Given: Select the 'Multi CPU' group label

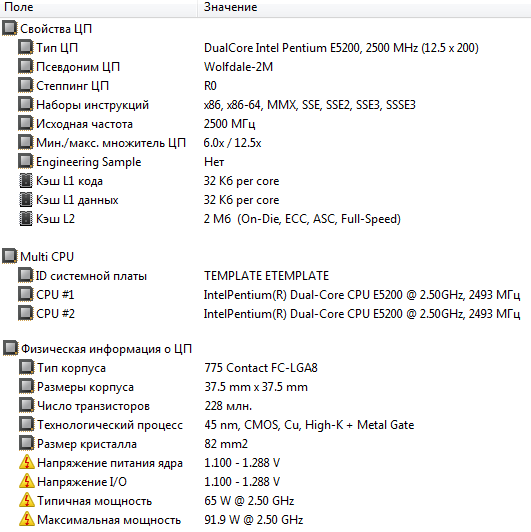Looking at the screenshot, I should 47,257.
